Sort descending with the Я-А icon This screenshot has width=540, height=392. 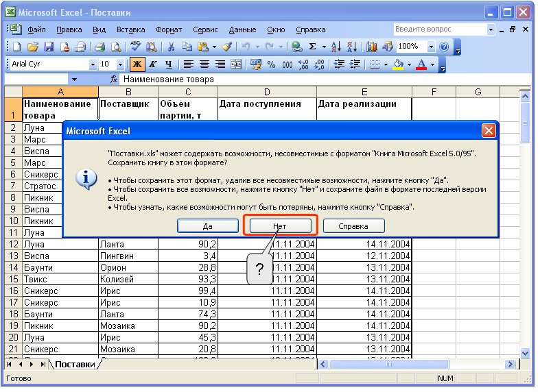tap(352, 47)
